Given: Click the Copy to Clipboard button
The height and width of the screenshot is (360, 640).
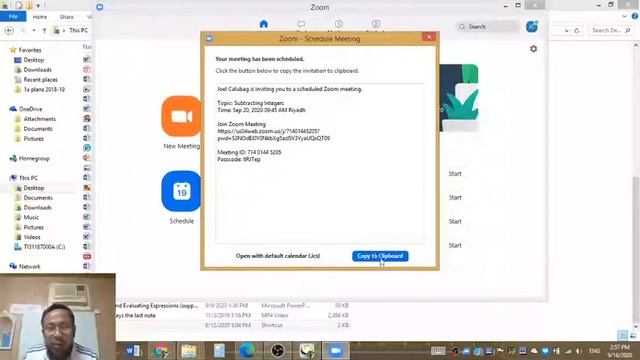Looking at the screenshot, I should [x=380, y=256].
